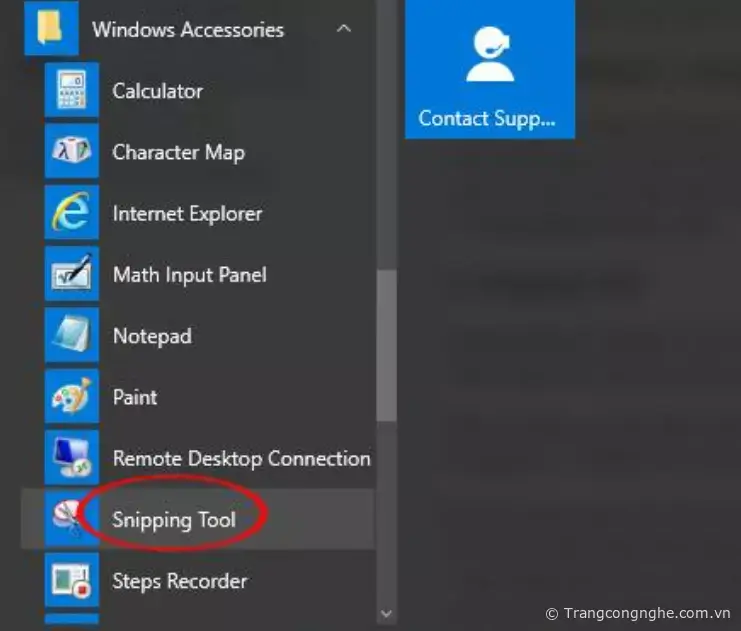
Task: Click the app list scrollbar thumb
Action: (x=387, y=345)
